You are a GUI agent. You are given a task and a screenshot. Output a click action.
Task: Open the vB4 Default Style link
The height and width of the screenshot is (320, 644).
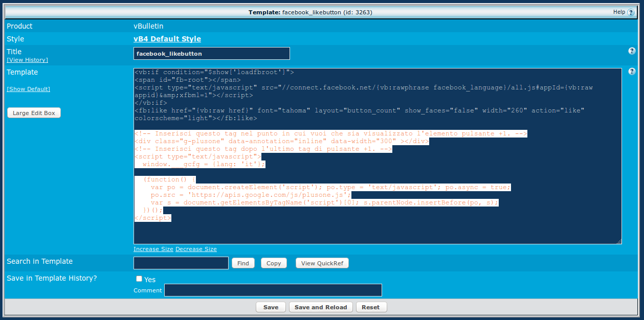[167, 39]
